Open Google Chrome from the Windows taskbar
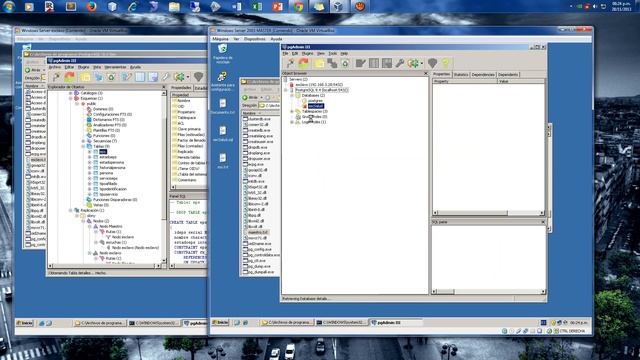The width and height of the screenshot is (640, 360). coord(298,6)
